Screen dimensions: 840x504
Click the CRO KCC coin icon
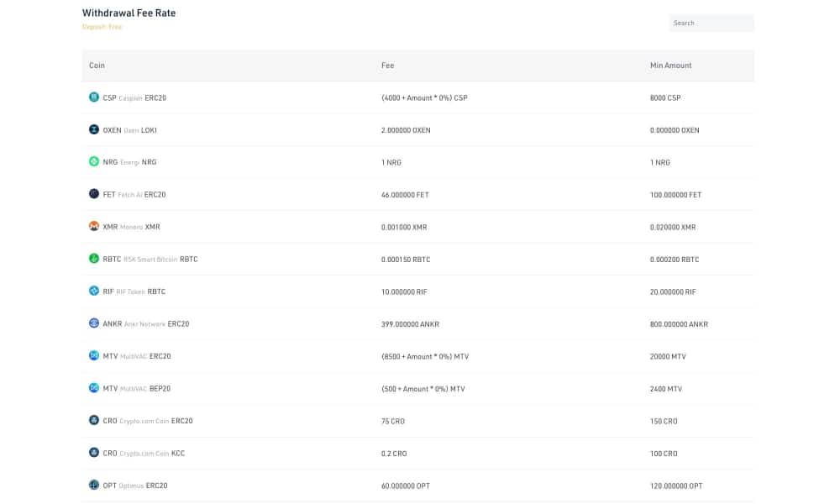click(94, 452)
